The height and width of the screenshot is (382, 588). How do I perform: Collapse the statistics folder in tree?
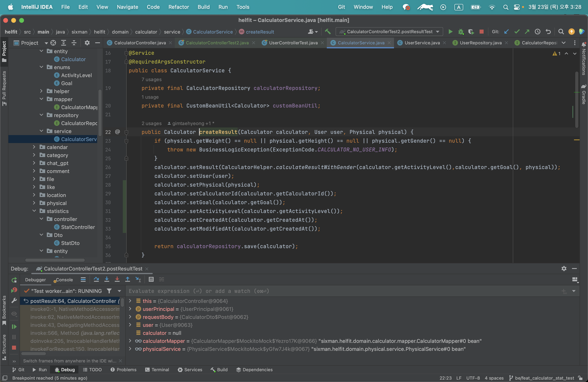pyautogui.click(x=34, y=211)
